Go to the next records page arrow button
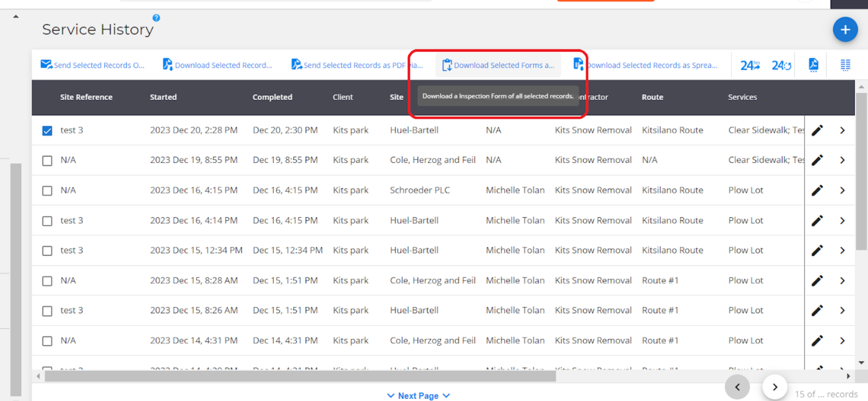The image size is (868, 401). pos(774,387)
